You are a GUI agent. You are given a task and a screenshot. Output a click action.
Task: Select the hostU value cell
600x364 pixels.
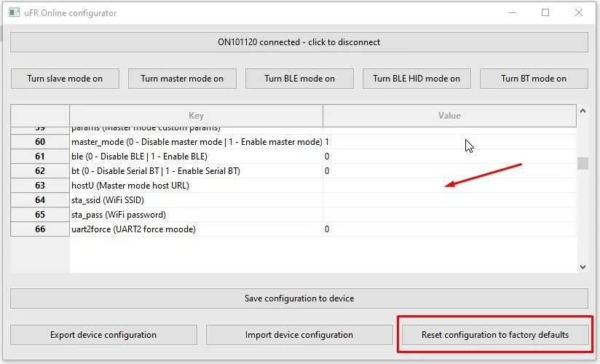pyautogui.click(x=449, y=186)
